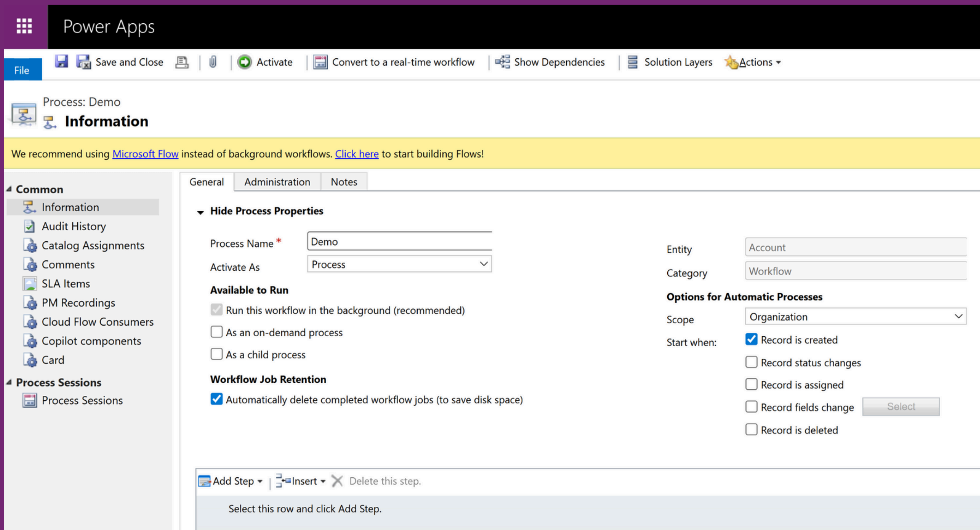
Task: Click the large process icon beside Process: Demo
Action: tap(23, 114)
